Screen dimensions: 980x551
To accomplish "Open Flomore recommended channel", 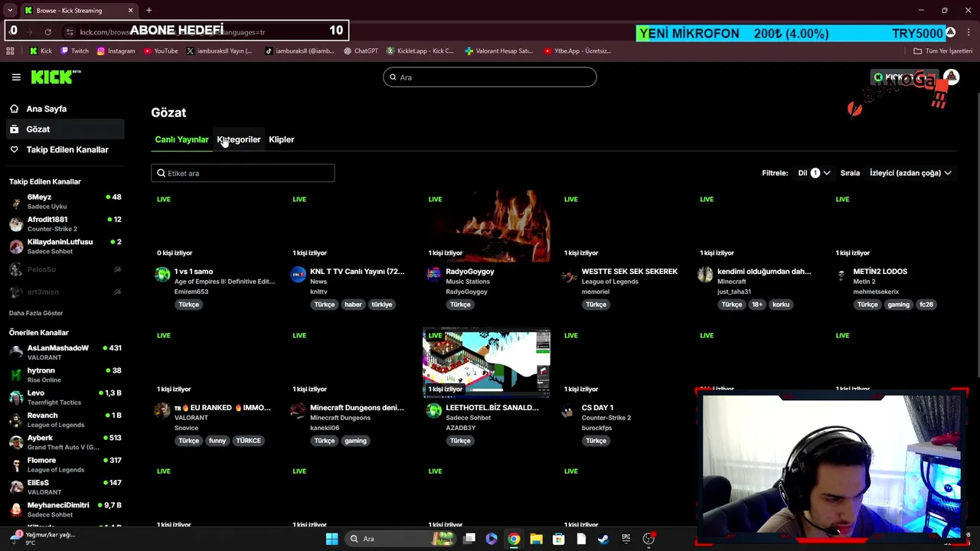I will 65,465.
